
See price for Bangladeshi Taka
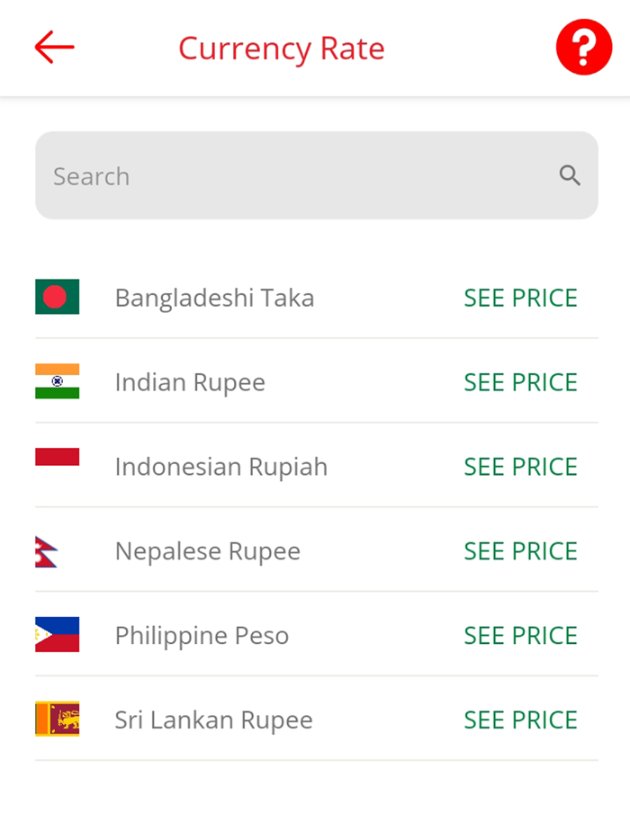(520, 297)
